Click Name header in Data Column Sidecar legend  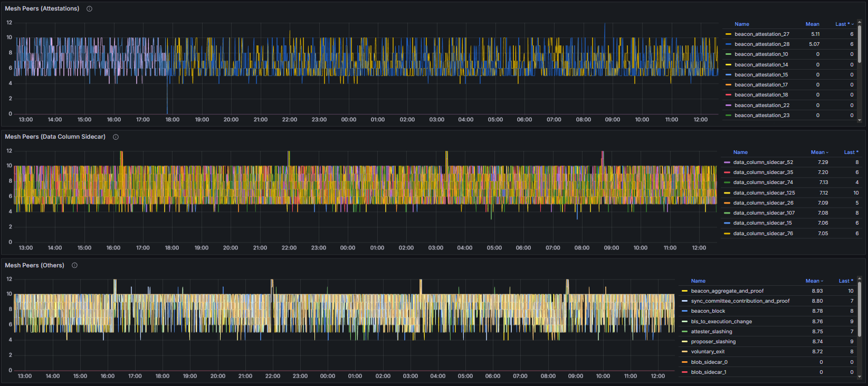(x=740, y=152)
